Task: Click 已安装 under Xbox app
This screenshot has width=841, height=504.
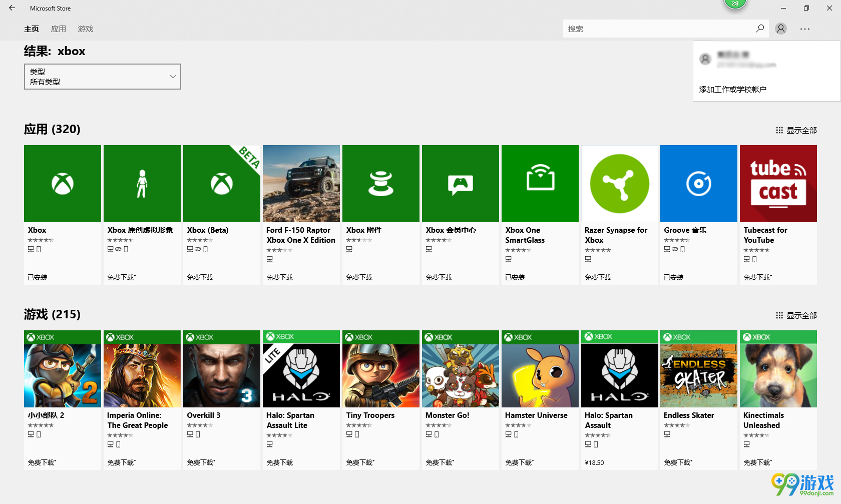Action: click(x=38, y=277)
